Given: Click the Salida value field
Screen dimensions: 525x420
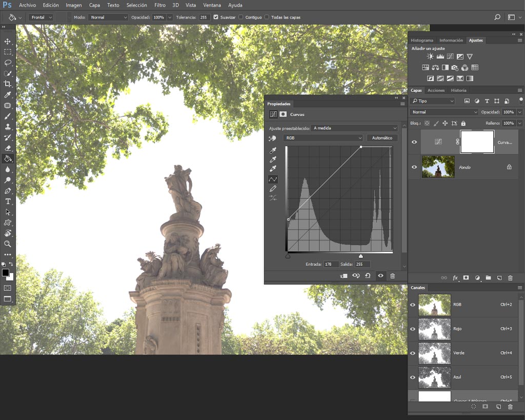Looking at the screenshot, I should [362, 264].
